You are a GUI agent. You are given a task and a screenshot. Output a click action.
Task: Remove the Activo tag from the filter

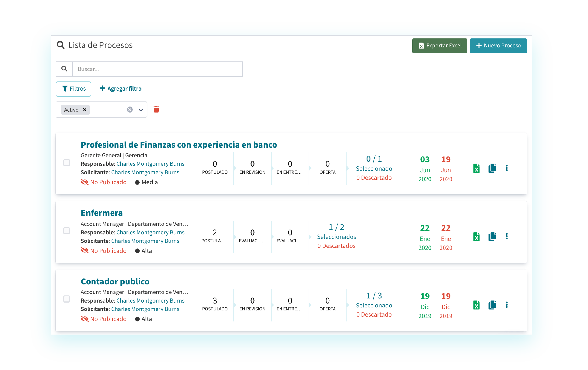tap(85, 110)
